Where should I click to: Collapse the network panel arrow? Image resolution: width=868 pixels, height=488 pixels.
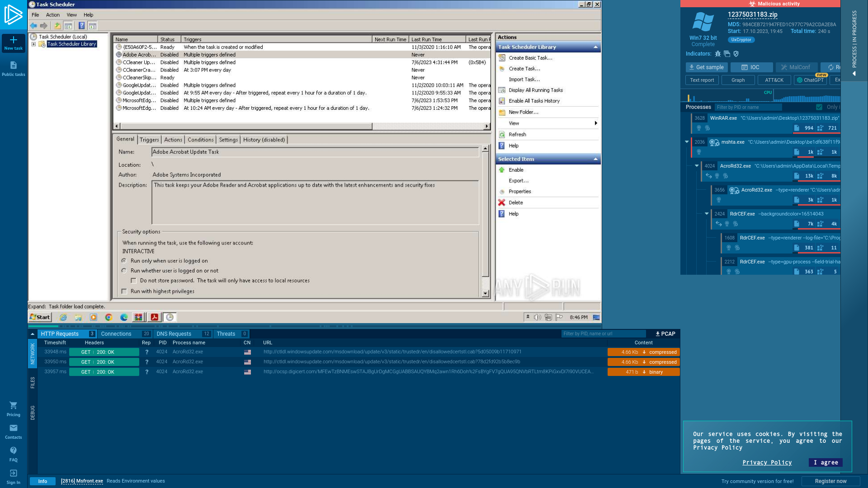tap(33, 334)
